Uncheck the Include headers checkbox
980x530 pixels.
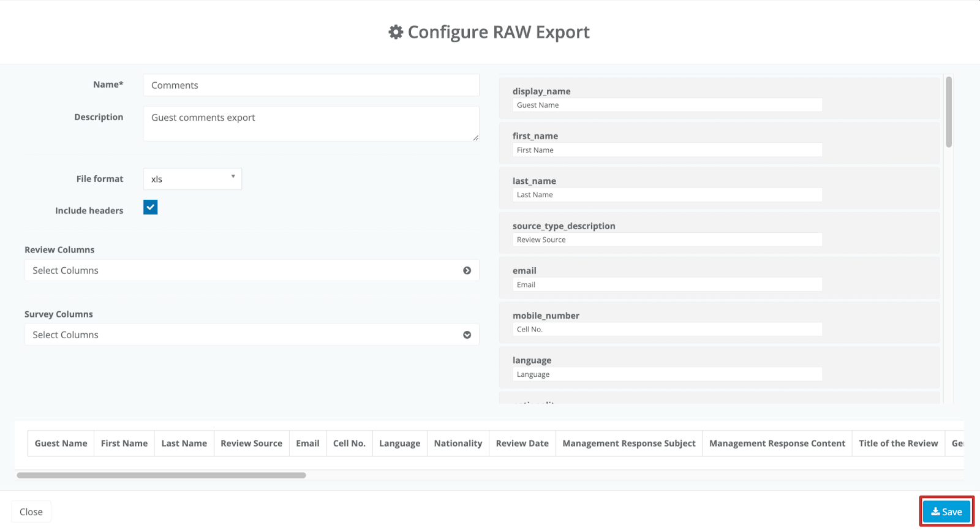click(150, 207)
